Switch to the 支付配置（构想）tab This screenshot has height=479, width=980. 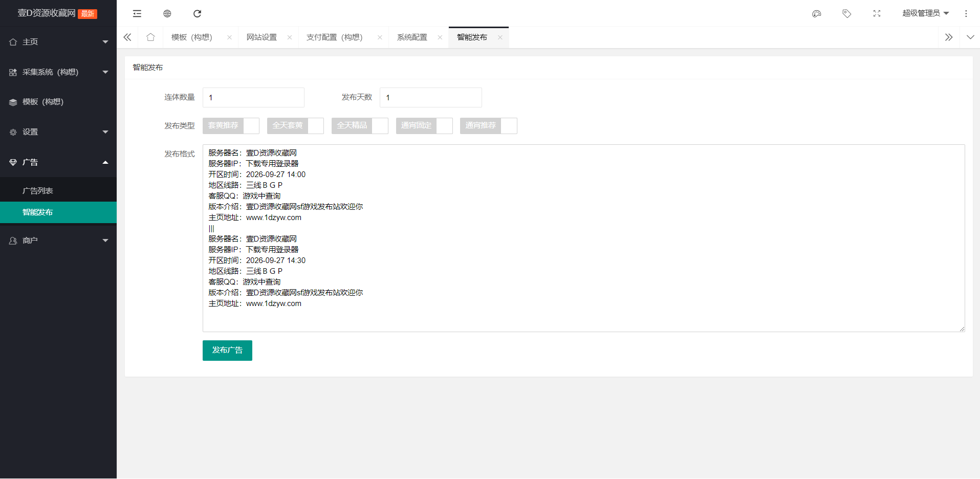(335, 37)
